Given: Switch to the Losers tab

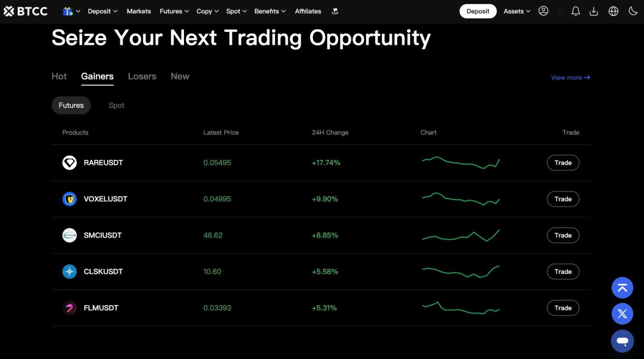Looking at the screenshot, I should point(142,76).
